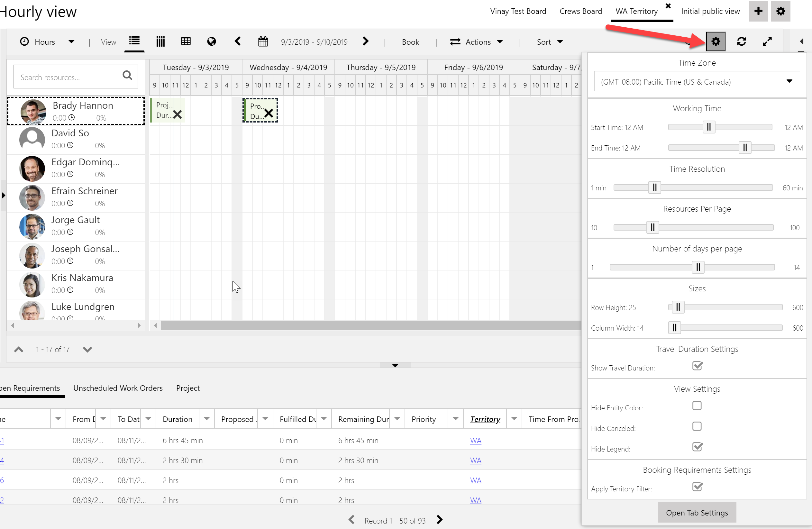Open the Time Zone dropdown
Viewport: 812px width, 529px height.
click(697, 81)
